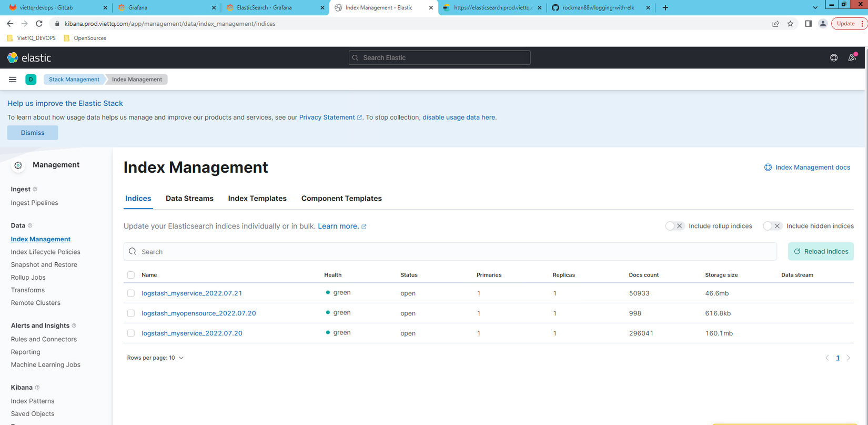Open the space selector D avatar
The width and height of the screenshot is (868, 425).
pos(31,80)
